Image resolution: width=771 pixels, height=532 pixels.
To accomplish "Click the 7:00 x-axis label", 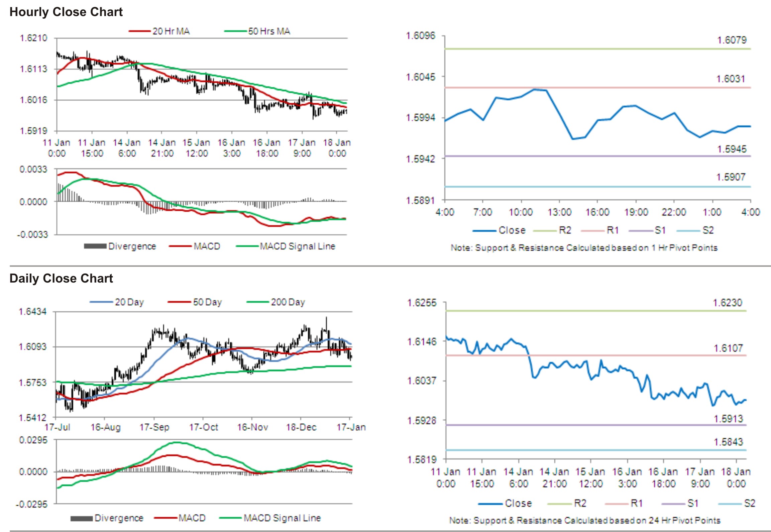I will pyautogui.click(x=483, y=212).
